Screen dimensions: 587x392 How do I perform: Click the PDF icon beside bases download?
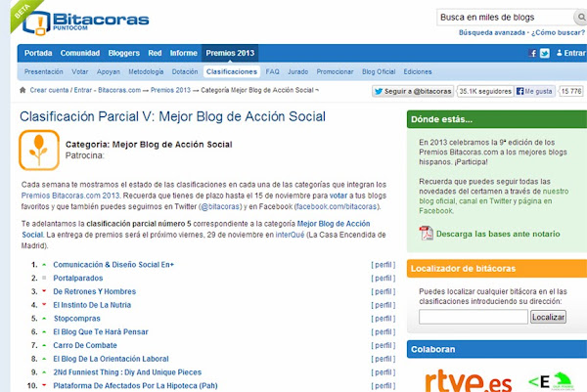click(426, 234)
